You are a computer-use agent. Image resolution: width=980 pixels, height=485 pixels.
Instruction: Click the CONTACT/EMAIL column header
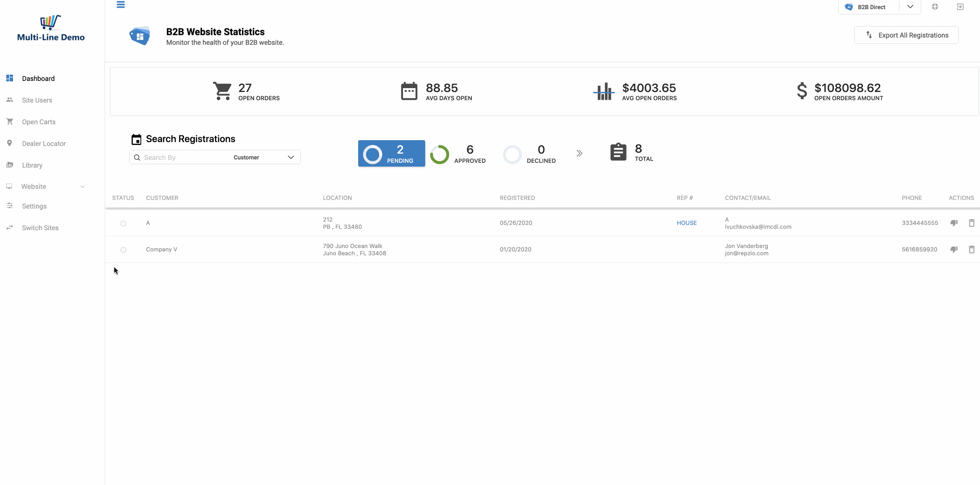(x=748, y=198)
